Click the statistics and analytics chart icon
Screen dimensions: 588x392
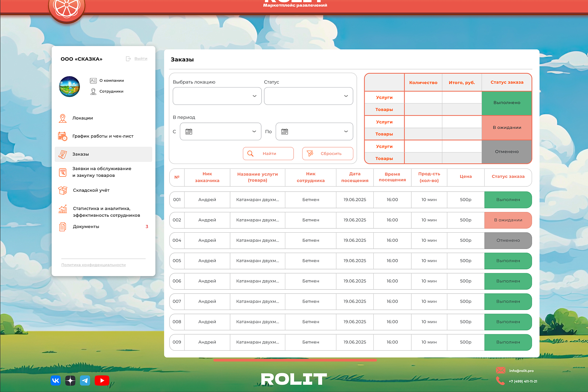click(x=63, y=209)
